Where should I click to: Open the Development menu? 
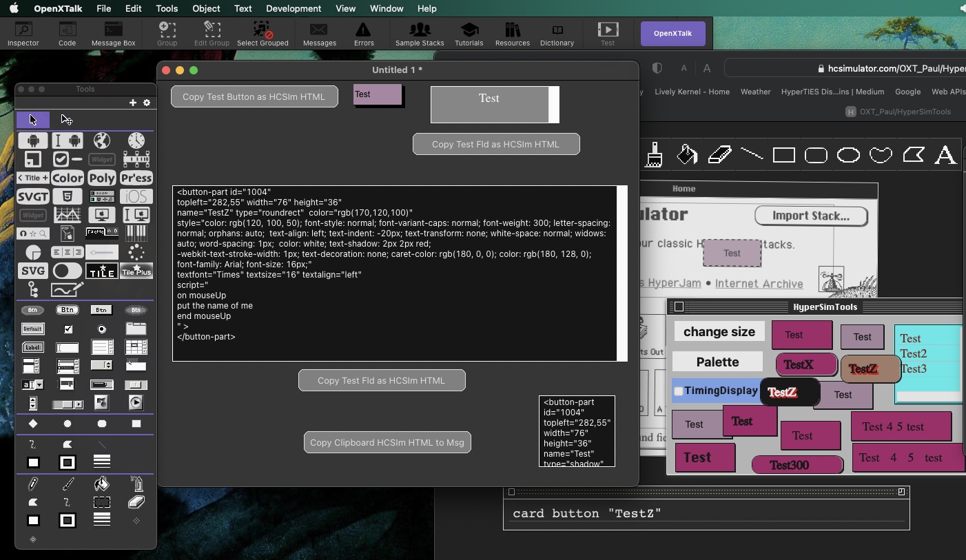[294, 8]
